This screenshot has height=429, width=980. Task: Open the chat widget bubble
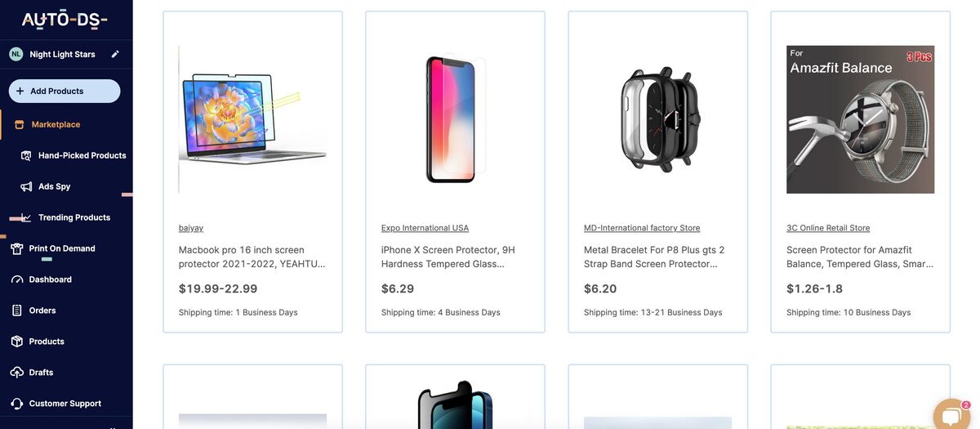point(951,415)
